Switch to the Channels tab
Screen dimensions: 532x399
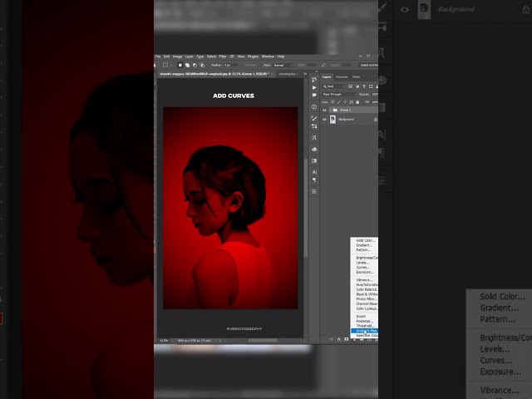tap(342, 77)
